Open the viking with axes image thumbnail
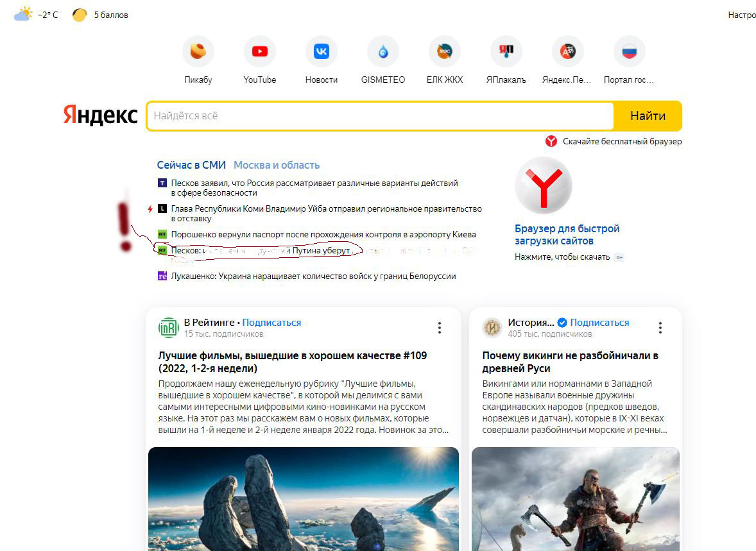Viewport: 756px width, 551px height. [x=575, y=499]
